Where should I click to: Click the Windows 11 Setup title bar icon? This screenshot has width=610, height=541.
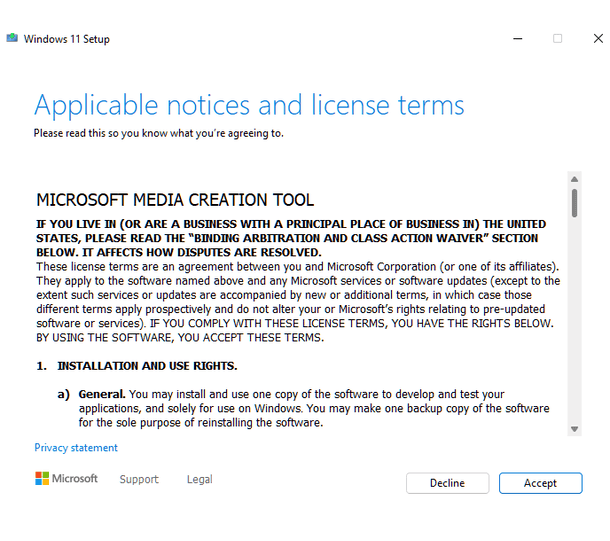(12, 39)
